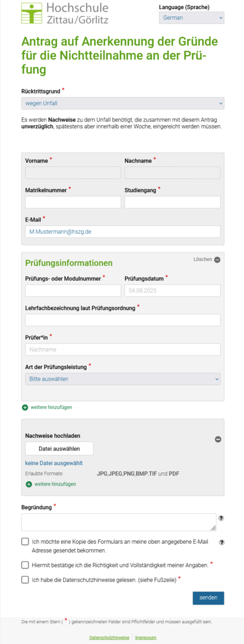
Task: Click the minus icon next to Löschen
Action: pyautogui.click(x=217, y=259)
